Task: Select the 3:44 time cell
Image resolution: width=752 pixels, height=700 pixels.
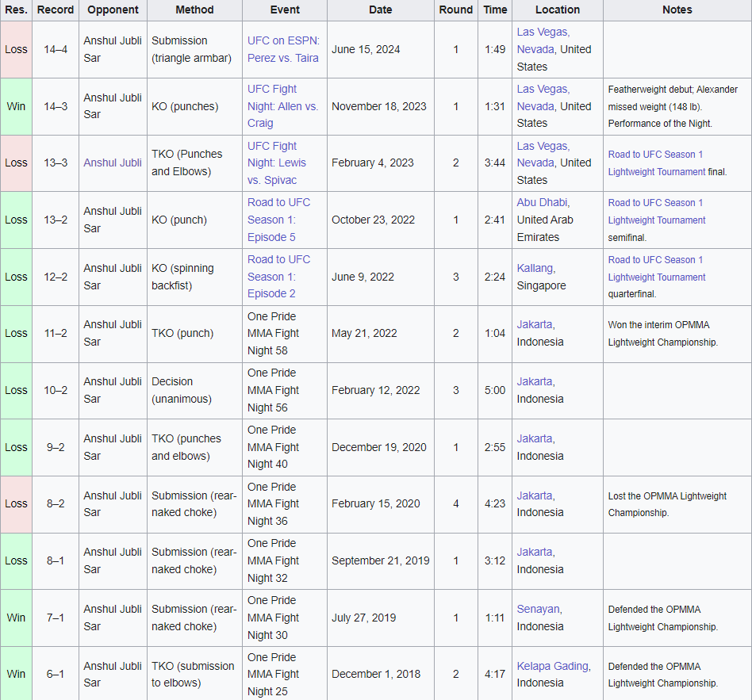Action: (495, 163)
